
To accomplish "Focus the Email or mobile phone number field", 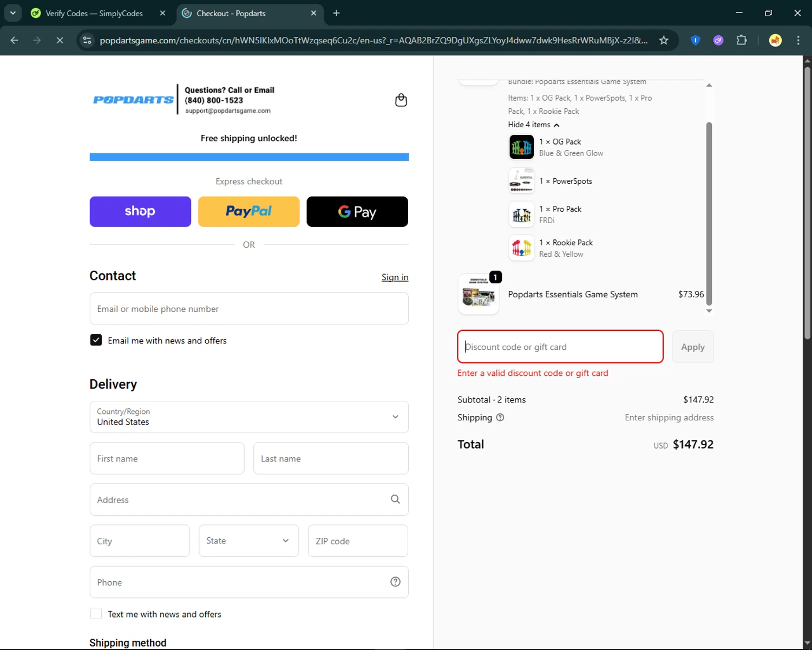I will (x=249, y=309).
